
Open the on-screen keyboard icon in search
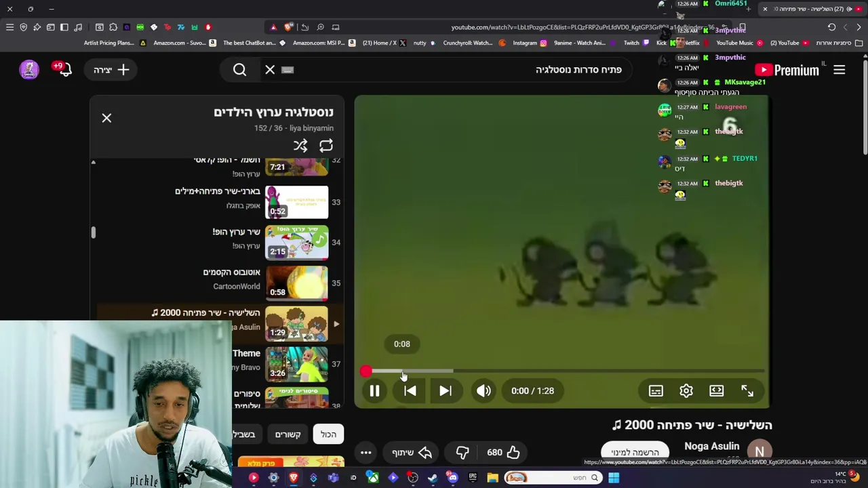click(288, 70)
